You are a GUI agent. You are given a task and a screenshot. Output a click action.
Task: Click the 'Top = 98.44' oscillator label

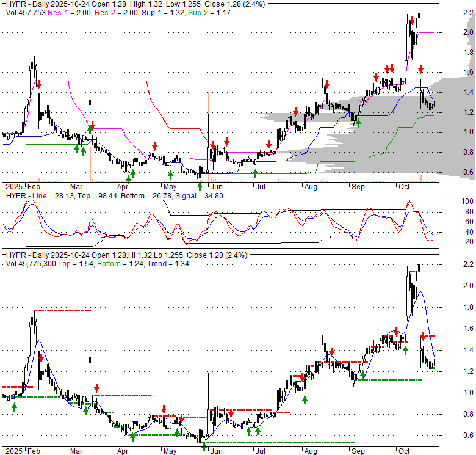98,196
